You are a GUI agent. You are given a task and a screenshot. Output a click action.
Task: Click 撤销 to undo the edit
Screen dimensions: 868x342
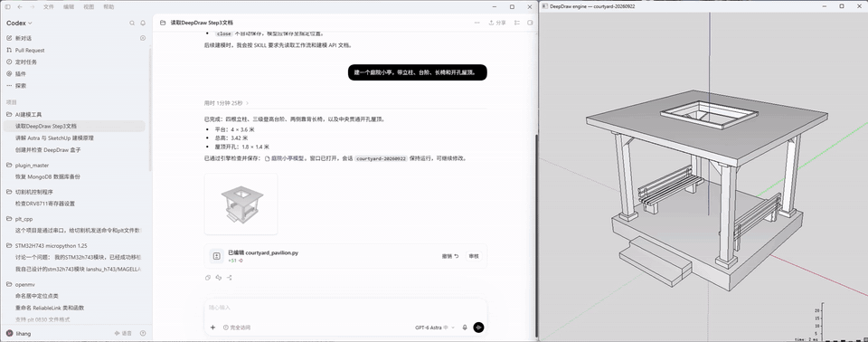pyautogui.click(x=450, y=256)
